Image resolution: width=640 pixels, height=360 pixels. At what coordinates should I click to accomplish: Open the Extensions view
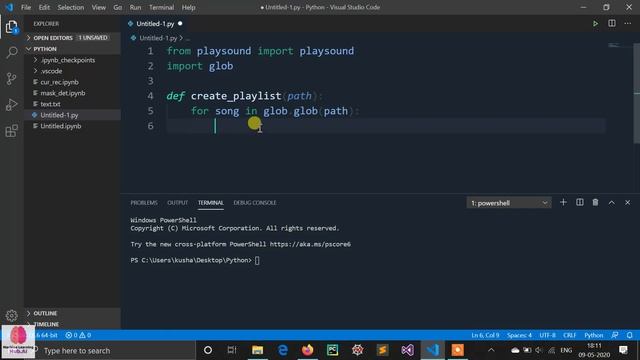pos(11,131)
